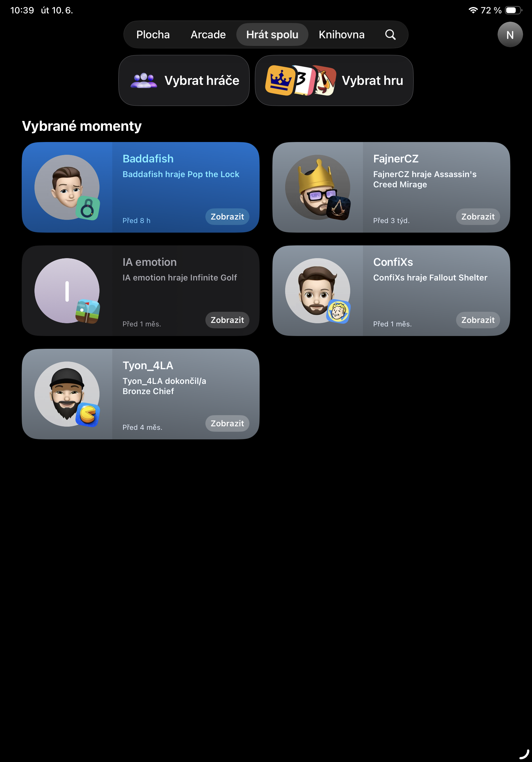
Task: Tap the Pac-Man game icon
Action: [x=88, y=415]
